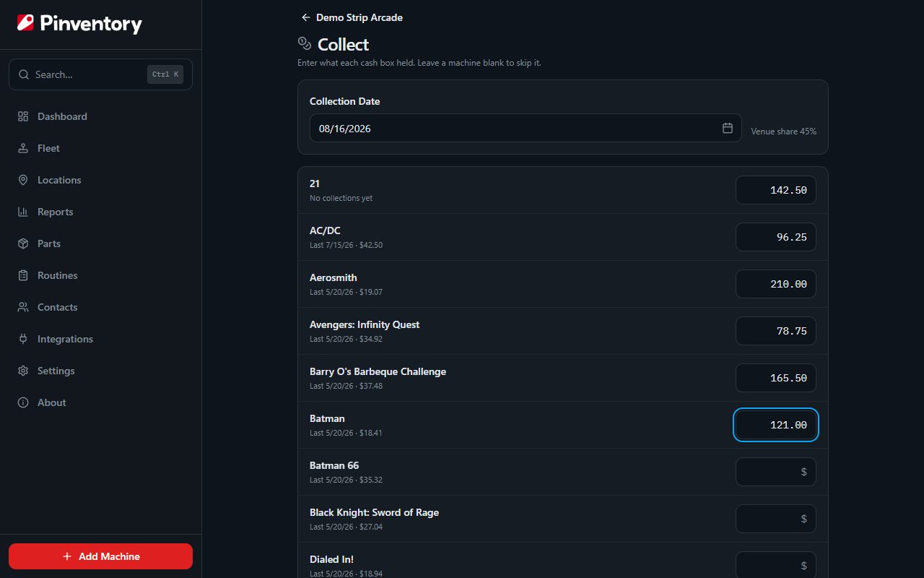Click the Ctrl K shortcut badge

click(x=165, y=74)
